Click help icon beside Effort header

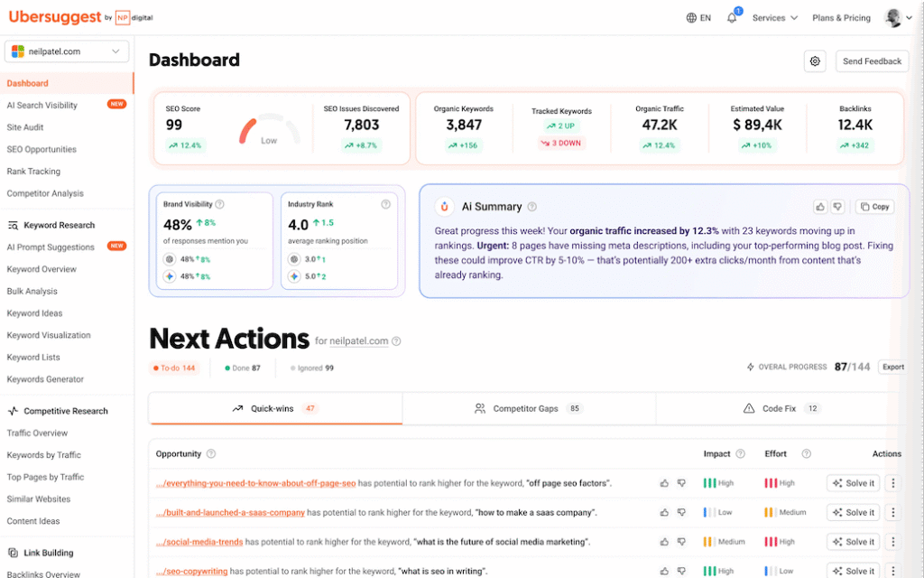point(807,453)
